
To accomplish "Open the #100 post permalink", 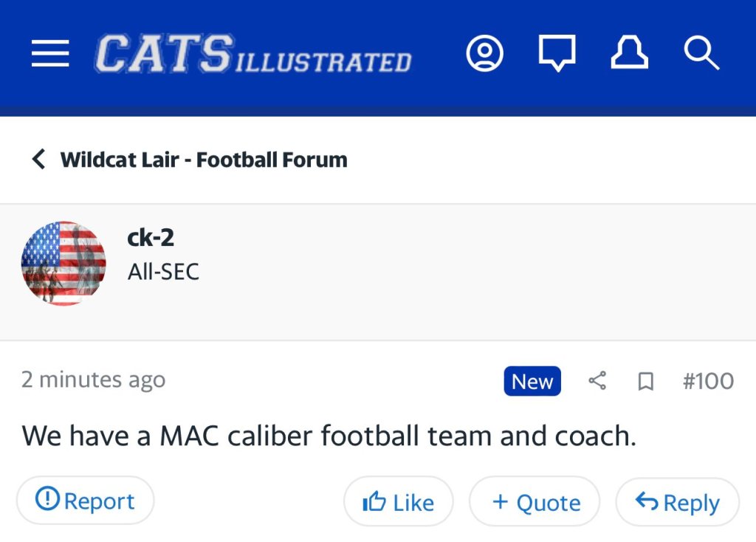I will pyautogui.click(x=708, y=381).
